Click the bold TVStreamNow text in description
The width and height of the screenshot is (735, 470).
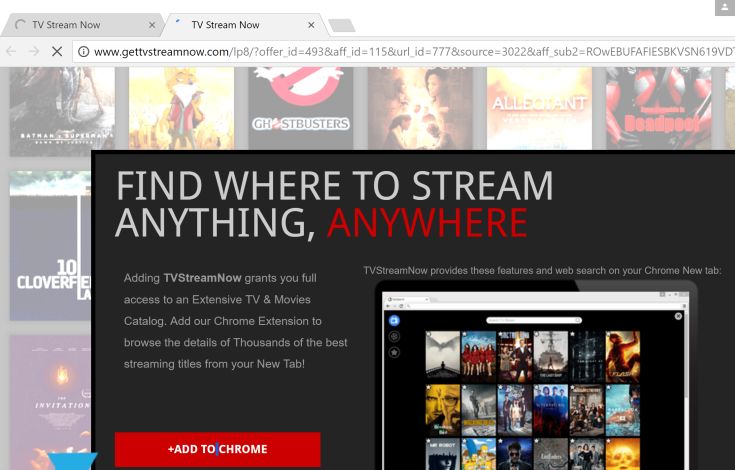[x=202, y=278]
